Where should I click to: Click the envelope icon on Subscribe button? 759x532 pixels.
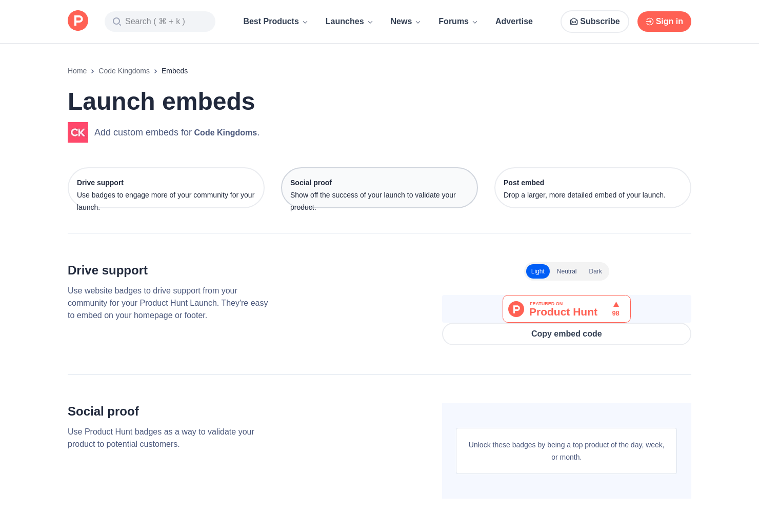pyautogui.click(x=574, y=22)
